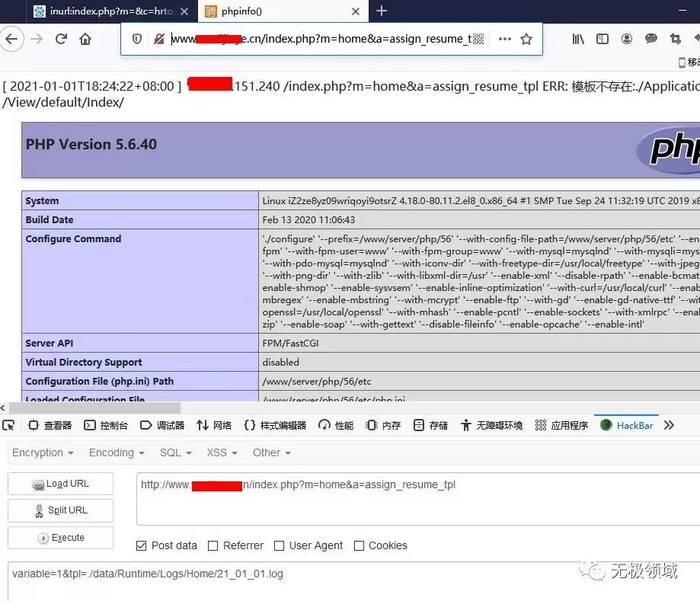This screenshot has height=601, width=700.
Task: Click the horizontal scrollbar left arrow
Action: point(3,408)
